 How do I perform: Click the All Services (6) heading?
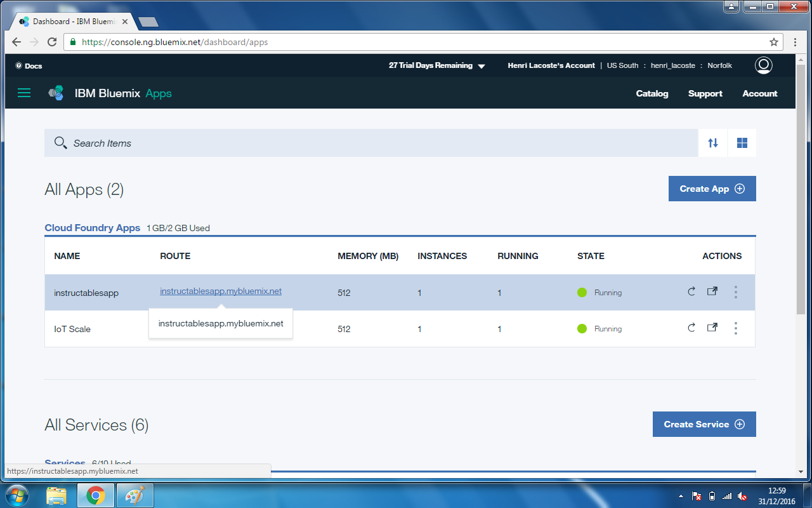[96, 425]
